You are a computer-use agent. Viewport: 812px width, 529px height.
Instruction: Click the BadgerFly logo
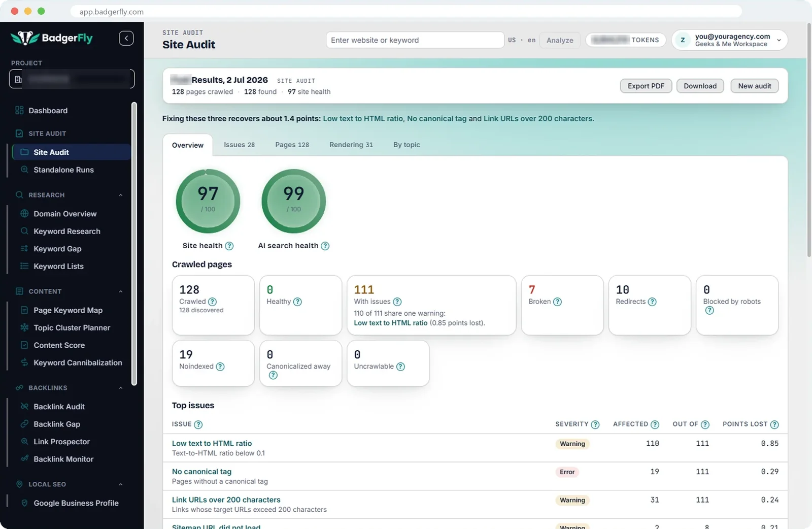click(52, 38)
